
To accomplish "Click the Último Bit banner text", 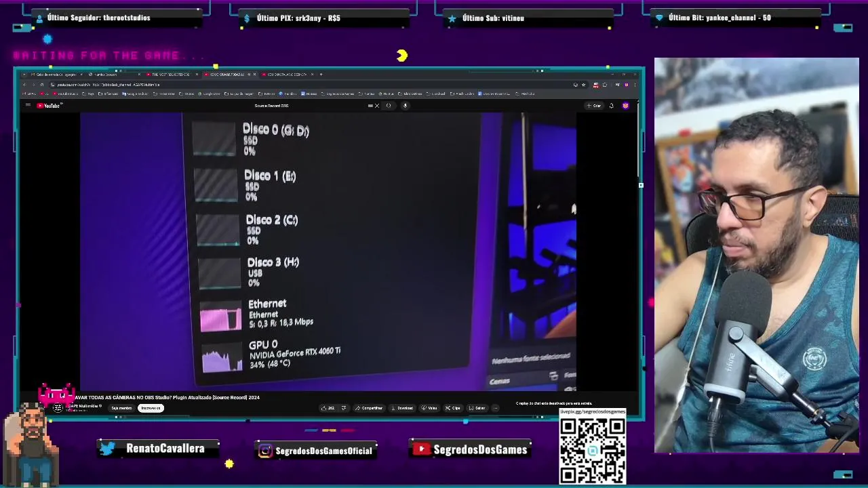I will pyautogui.click(x=719, y=18).
